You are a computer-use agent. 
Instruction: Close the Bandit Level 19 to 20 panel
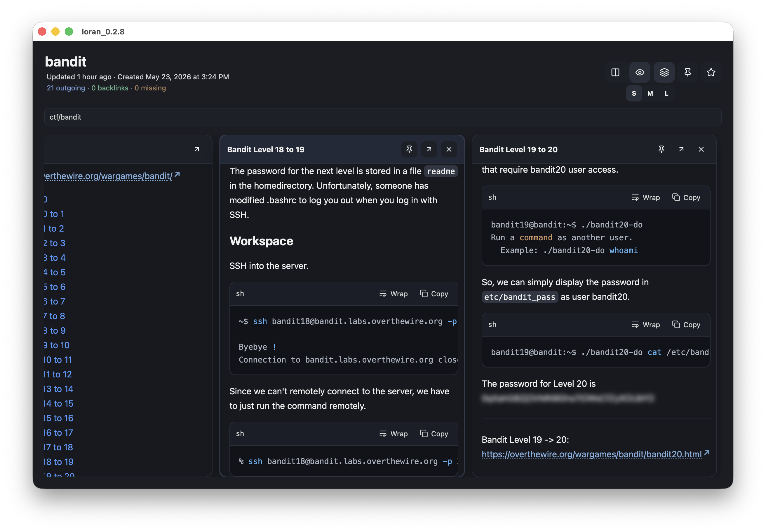701,149
